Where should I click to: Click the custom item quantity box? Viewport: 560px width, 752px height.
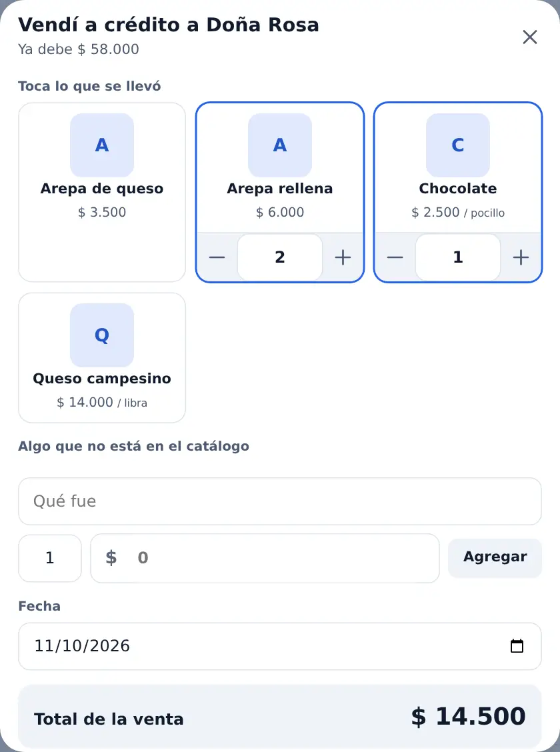[x=50, y=558]
